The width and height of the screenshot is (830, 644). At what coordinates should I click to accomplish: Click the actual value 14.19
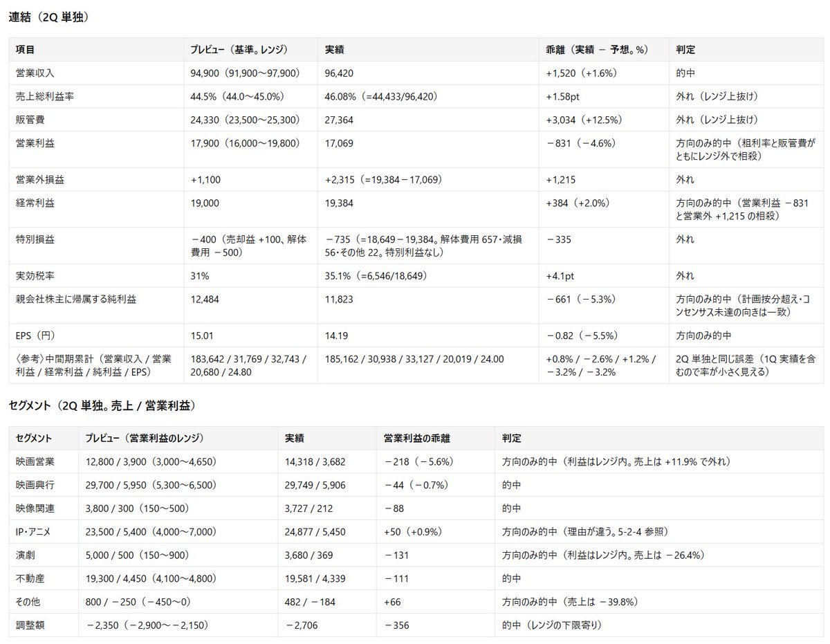(337, 335)
